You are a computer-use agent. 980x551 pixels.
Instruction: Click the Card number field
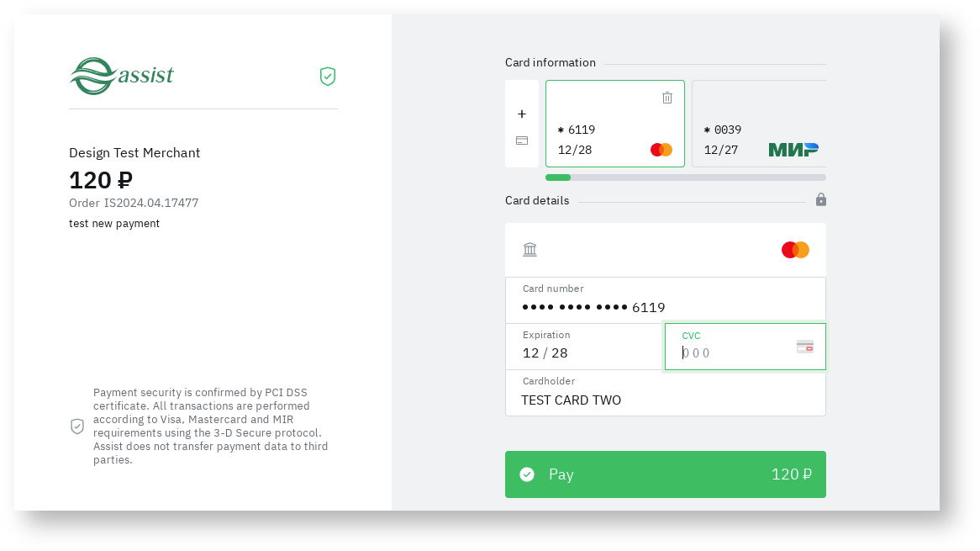click(x=664, y=307)
